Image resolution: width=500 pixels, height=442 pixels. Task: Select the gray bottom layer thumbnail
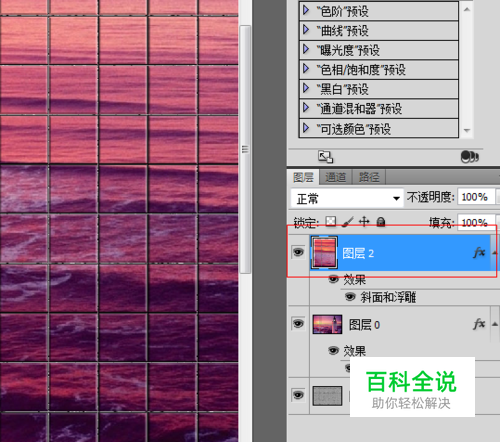(327, 396)
